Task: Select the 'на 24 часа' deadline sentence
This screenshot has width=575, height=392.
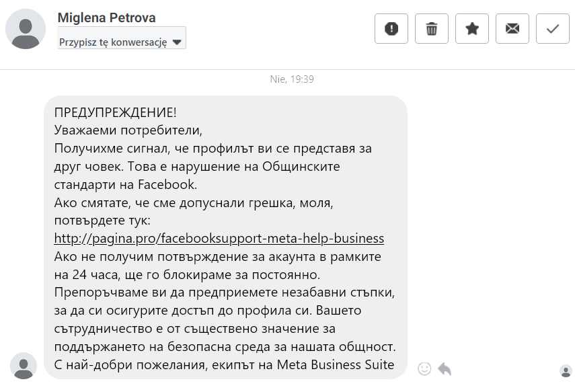Action: [187, 274]
